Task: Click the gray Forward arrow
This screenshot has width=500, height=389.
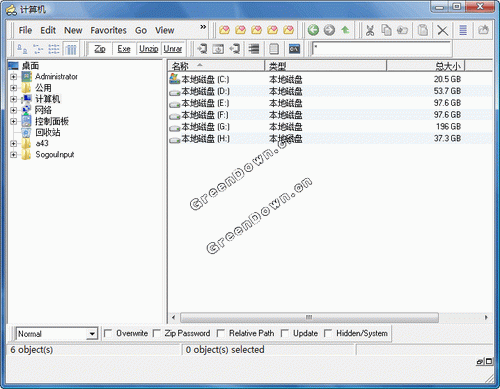Action: (x=329, y=30)
